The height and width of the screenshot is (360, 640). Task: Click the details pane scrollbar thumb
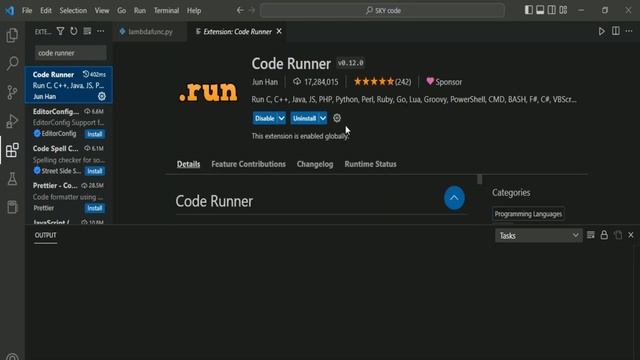tap(480, 179)
